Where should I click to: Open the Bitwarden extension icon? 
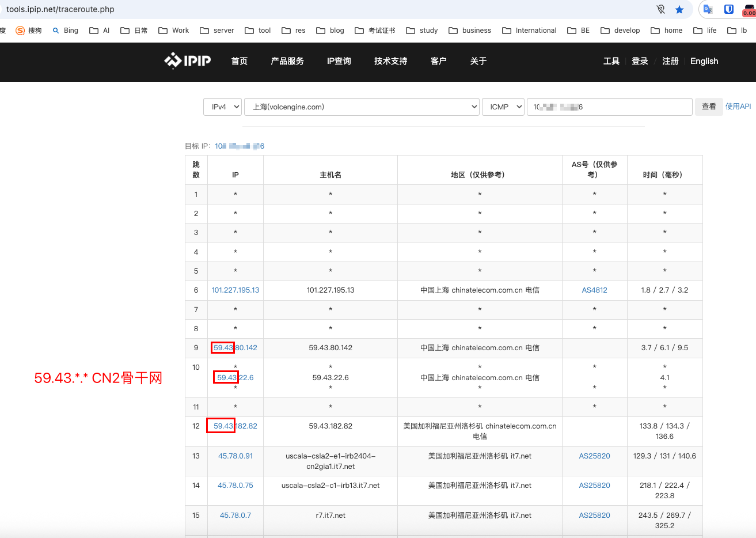pos(728,9)
